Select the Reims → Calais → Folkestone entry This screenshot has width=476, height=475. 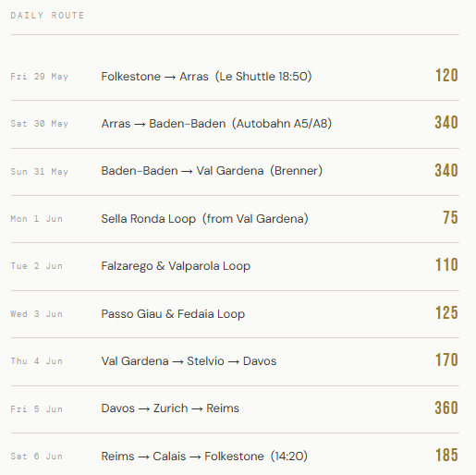pos(204,457)
